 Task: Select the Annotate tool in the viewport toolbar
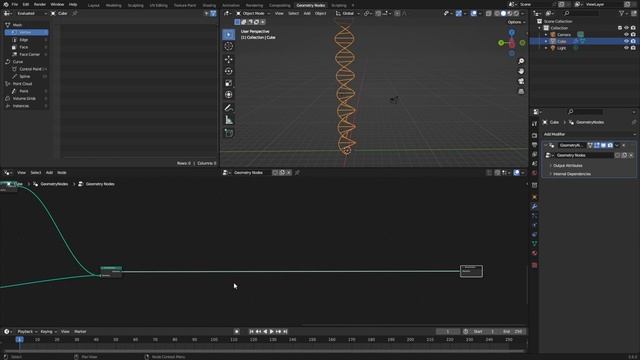click(229, 108)
